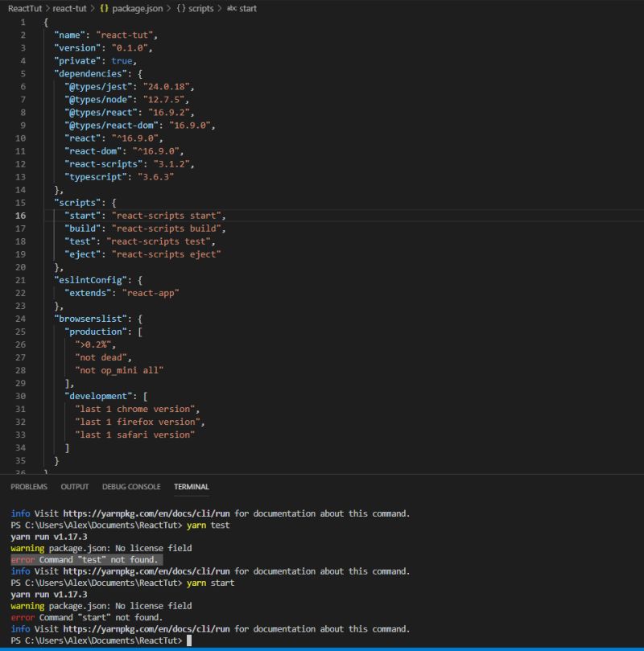Switch to the OUTPUT tab

pos(74,487)
